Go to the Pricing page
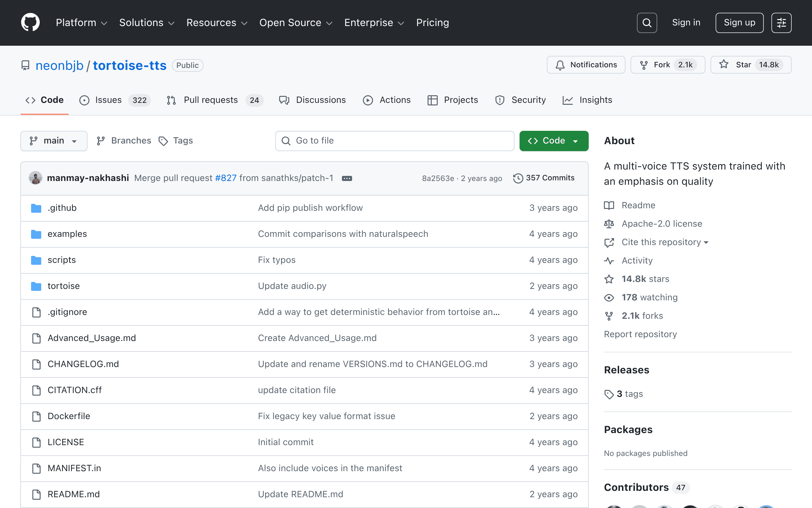 [433, 23]
